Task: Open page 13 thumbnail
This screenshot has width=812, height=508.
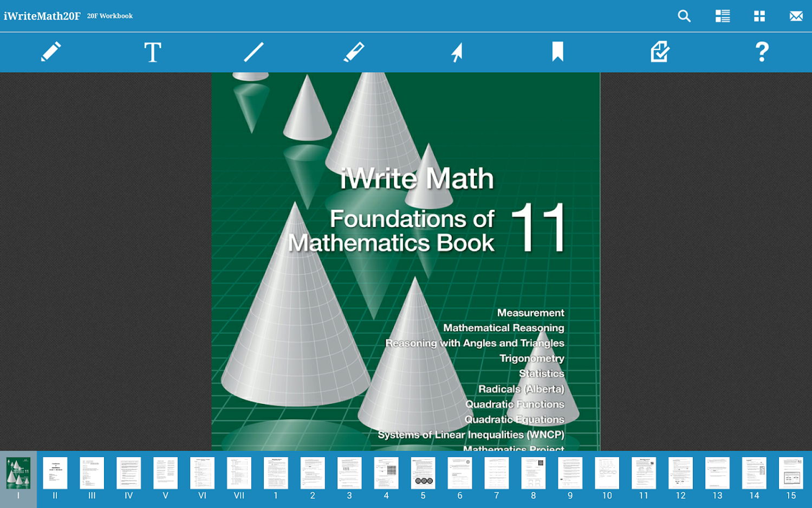Action: (717, 473)
